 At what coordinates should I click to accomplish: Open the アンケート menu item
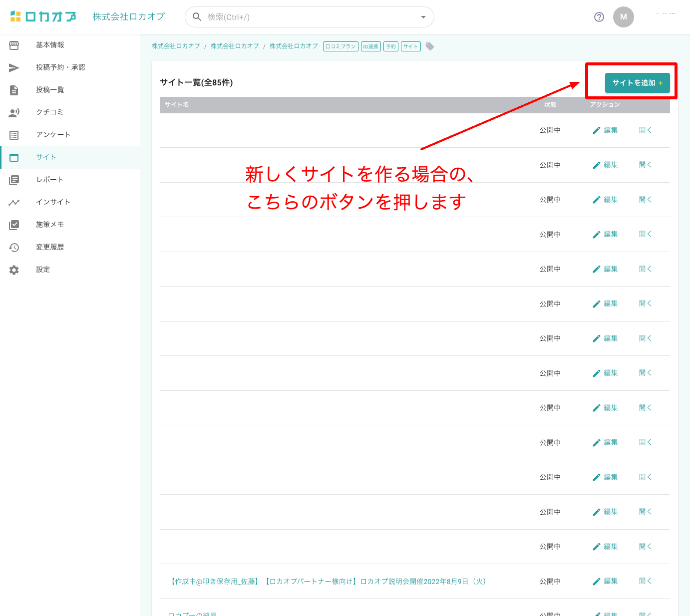pos(53,135)
